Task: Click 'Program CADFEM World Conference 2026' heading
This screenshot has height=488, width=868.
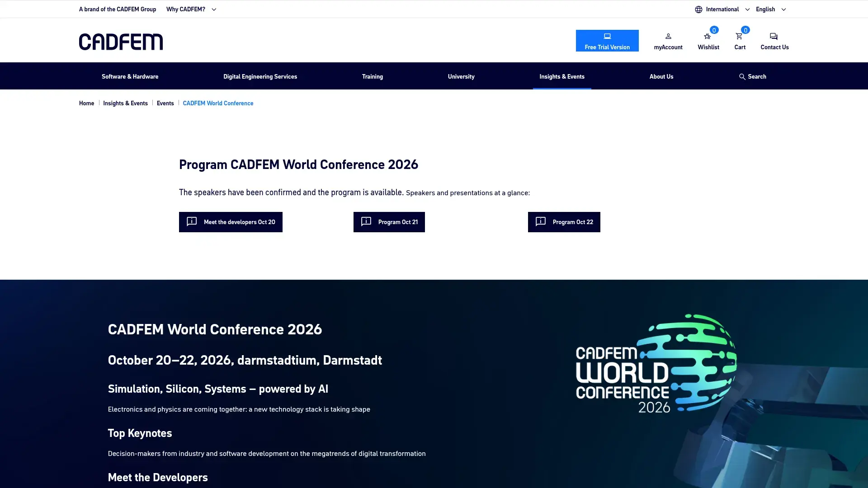Action: click(298, 164)
